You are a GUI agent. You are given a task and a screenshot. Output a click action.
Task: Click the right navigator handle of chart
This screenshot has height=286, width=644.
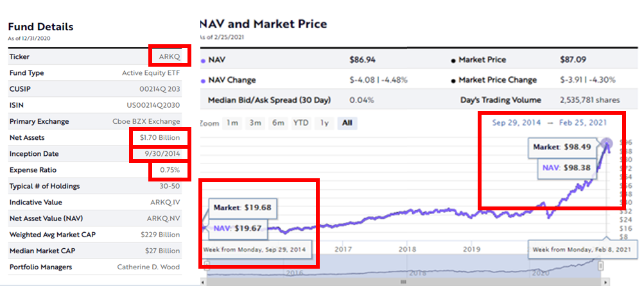tap(600, 265)
